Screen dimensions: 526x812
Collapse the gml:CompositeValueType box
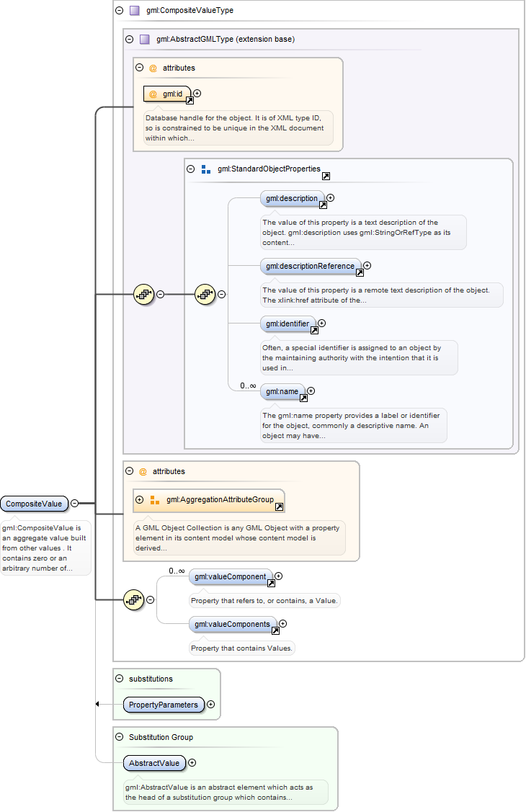120,11
